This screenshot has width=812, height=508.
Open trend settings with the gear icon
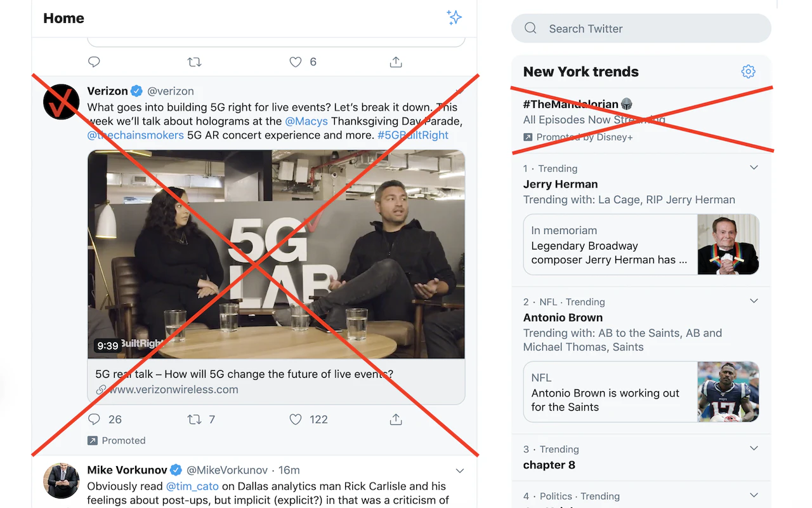748,72
